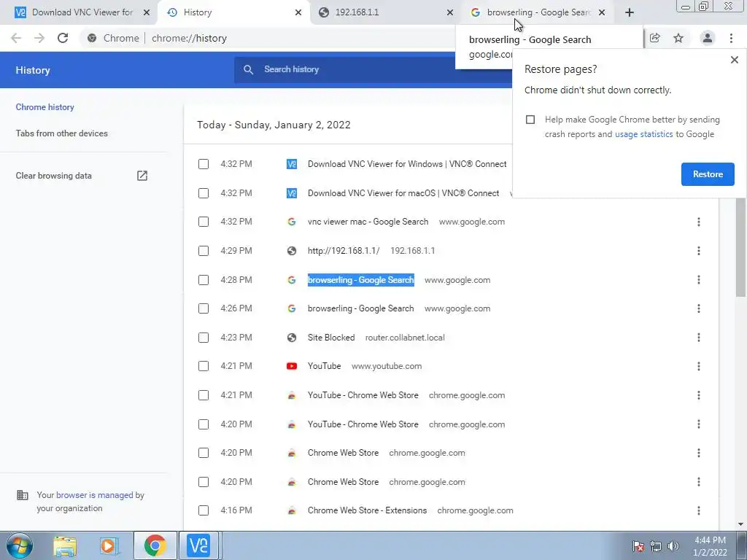747x560 pixels.
Task: Go forward using the forward arrow
Action: click(39, 38)
